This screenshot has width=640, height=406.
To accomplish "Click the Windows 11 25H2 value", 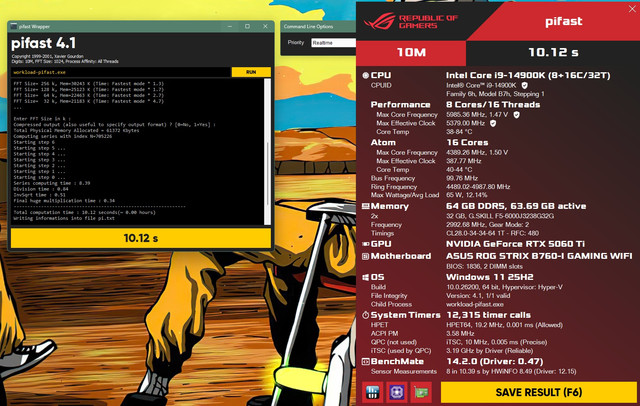I will 489,277.
